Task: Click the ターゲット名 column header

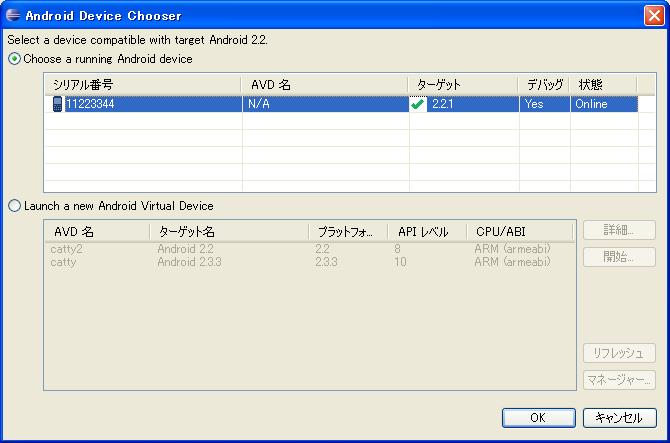Action: click(229, 232)
